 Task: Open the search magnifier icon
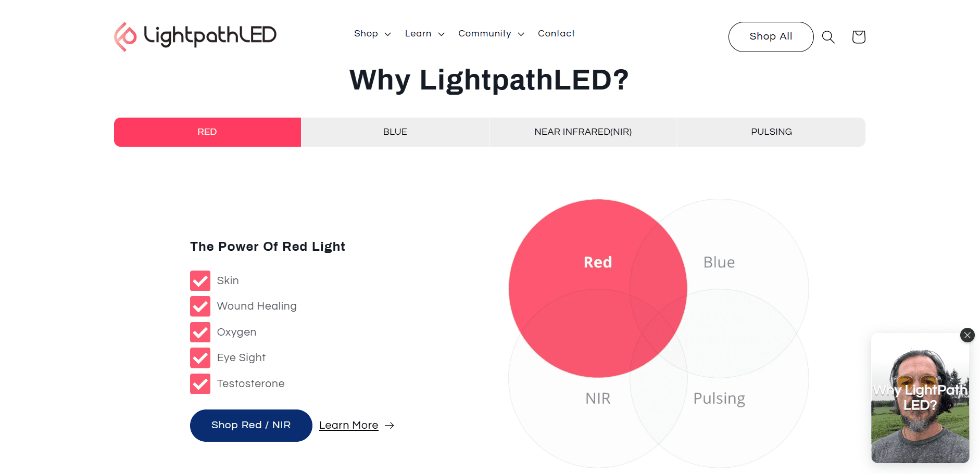click(828, 37)
